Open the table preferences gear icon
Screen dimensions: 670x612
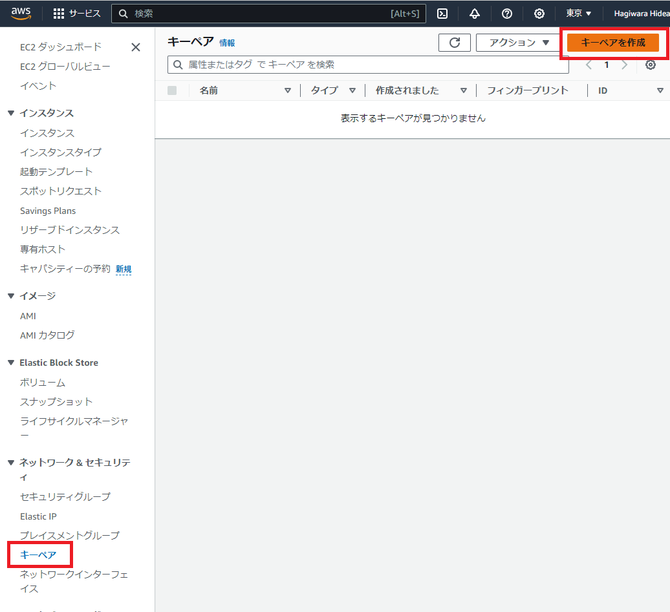coord(650,65)
